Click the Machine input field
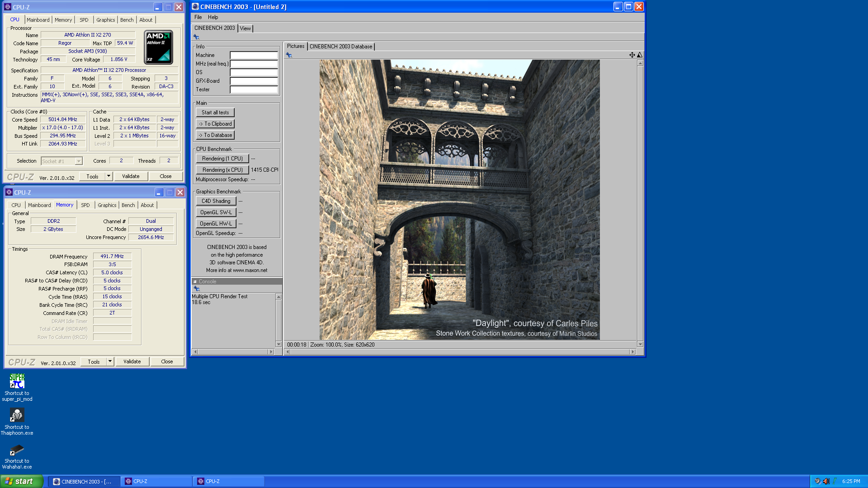The height and width of the screenshot is (488, 868). coord(254,55)
